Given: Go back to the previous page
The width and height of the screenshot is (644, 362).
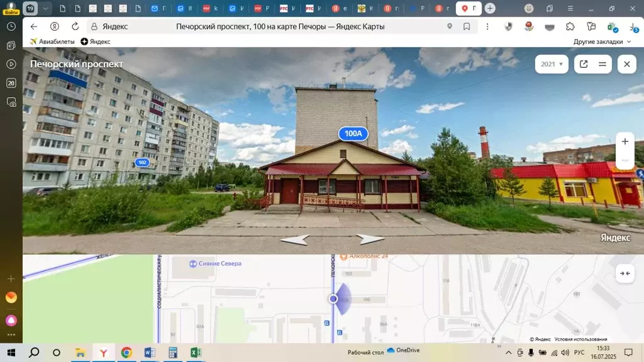Looking at the screenshot, I should coord(34,26).
